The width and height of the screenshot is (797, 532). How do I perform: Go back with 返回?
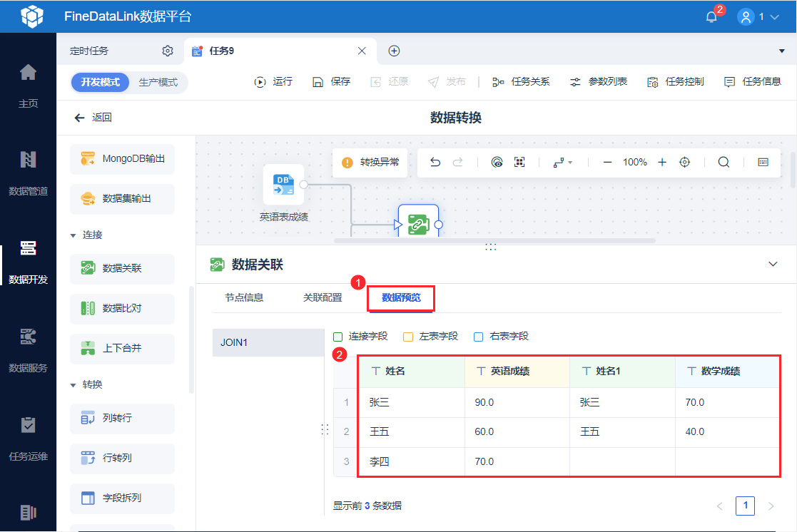coord(93,118)
